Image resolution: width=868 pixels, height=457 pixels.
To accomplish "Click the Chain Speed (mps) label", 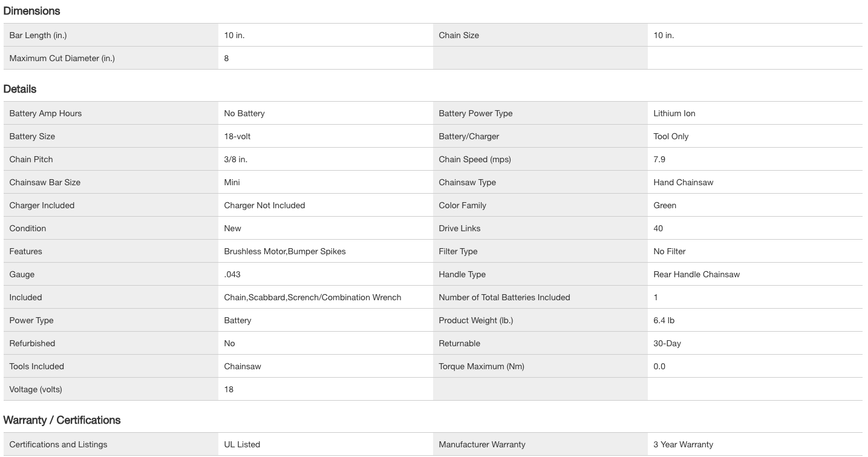I will tap(475, 159).
